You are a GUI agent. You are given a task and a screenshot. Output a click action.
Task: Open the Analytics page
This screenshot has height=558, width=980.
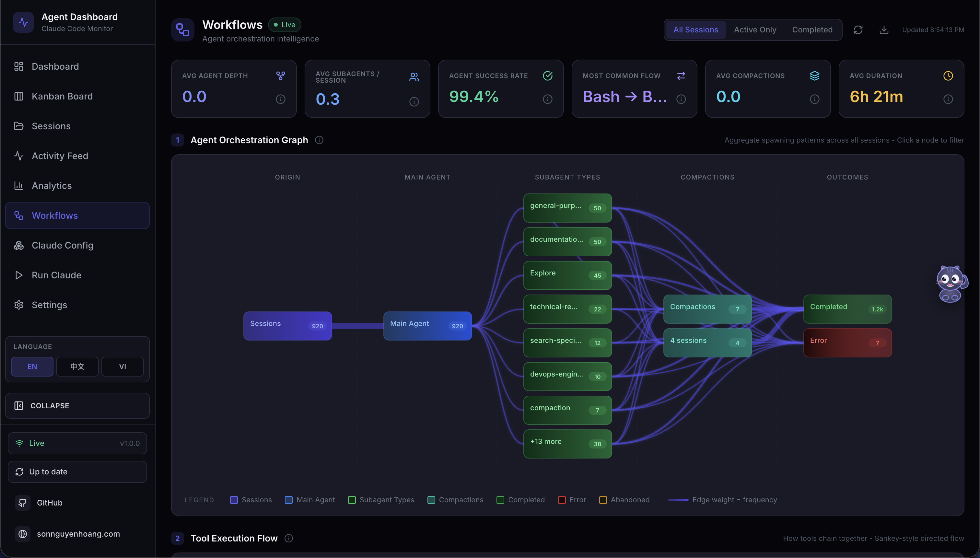(77, 185)
